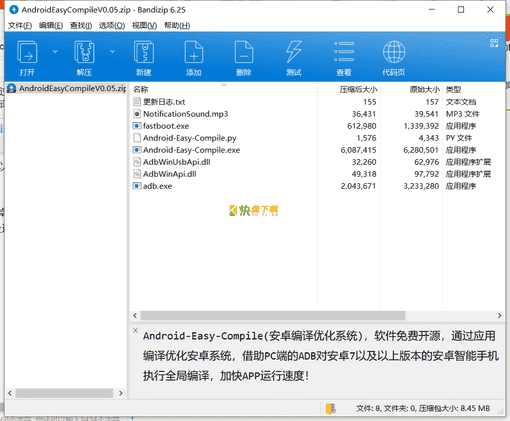Click the NotificationSound.mp3 audio file icon
Screen dimensions: 510x421
[x=137, y=114]
